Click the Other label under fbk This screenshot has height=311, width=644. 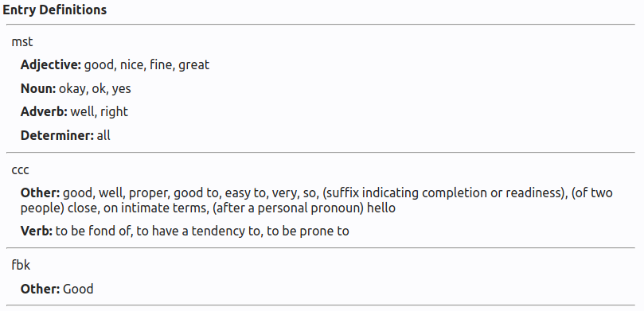[x=41, y=289]
